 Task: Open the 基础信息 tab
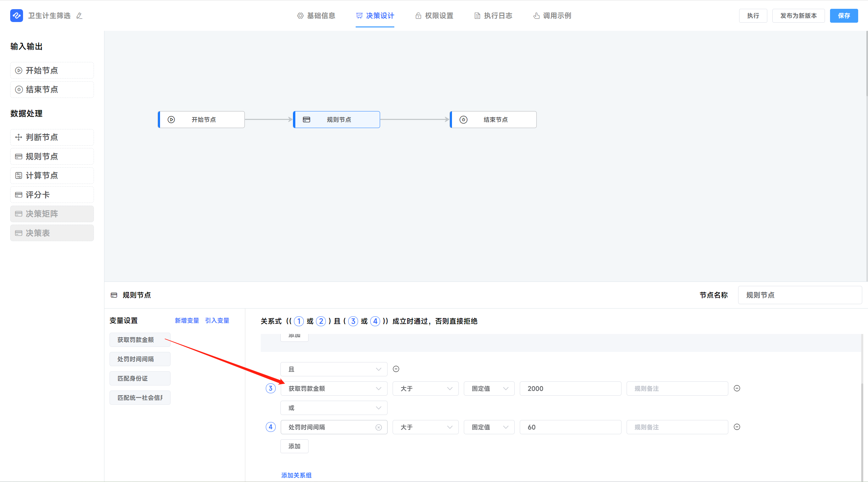[x=316, y=16]
